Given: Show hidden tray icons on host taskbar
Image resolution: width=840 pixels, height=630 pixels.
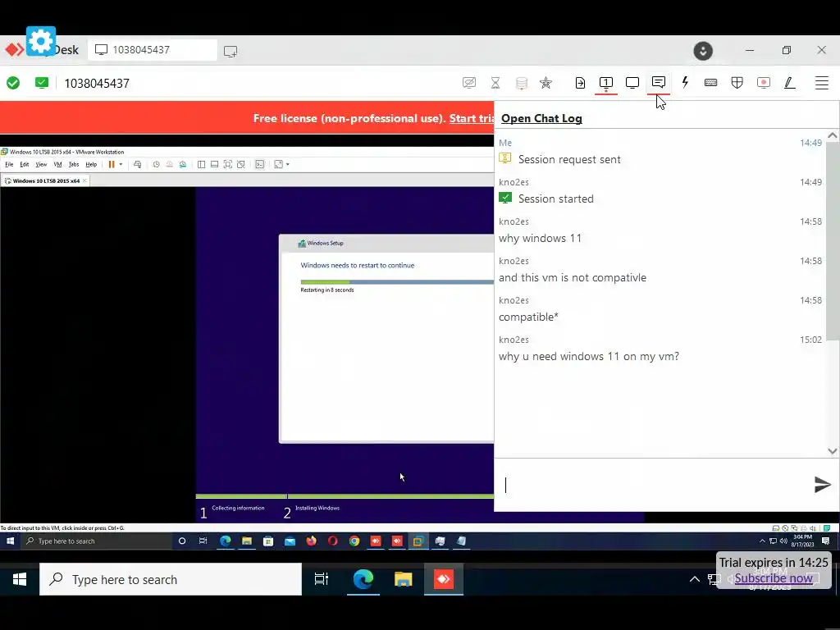Looking at the screenshot, I should 694,579.
